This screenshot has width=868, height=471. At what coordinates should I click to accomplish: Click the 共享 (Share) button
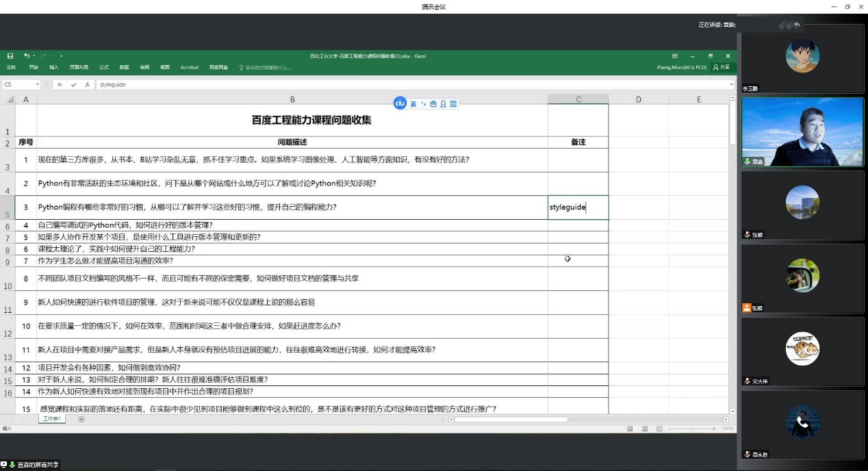[x=722, y=68]
